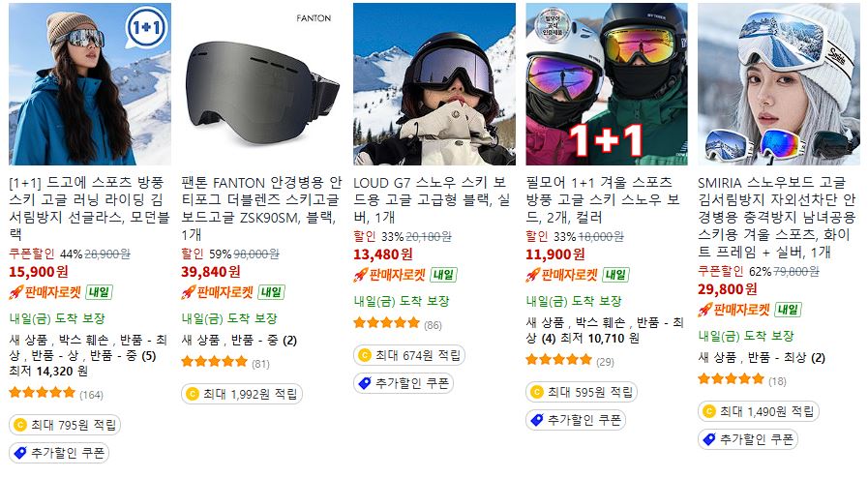Open the 팬톤 FANTON 안경병용 product title
868x478 pixels.
(262, 208)
